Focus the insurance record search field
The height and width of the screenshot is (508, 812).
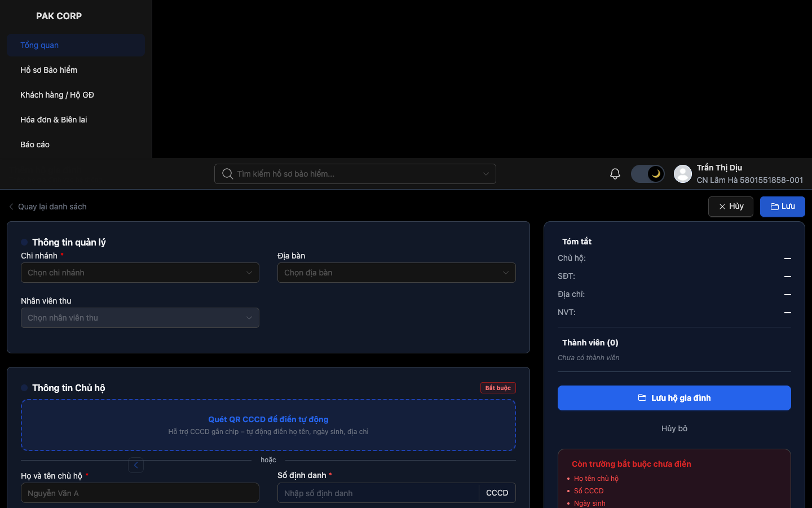pyautogui.click(x=355, y=174)
